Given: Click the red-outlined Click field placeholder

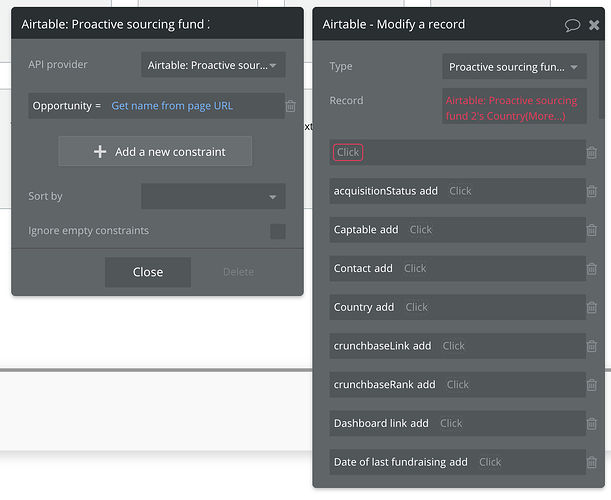Looking at the screenshot, I should pyautogui.click(x=348, y=152).
